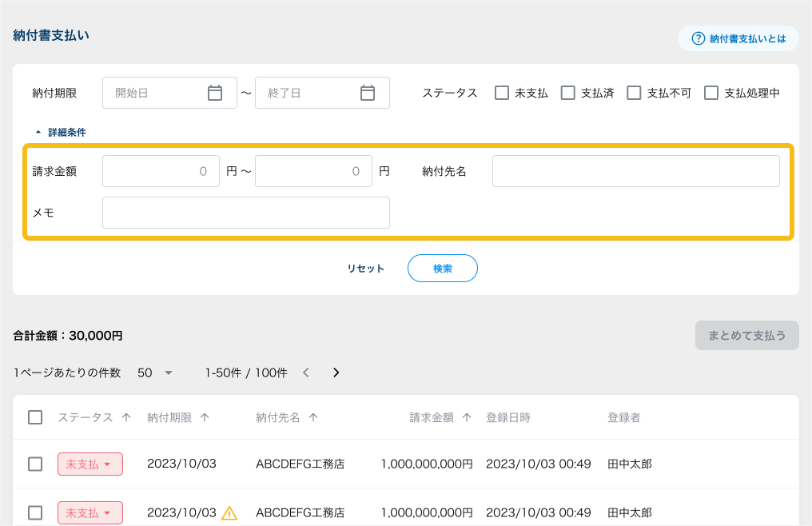Go to next page with right chevron

coord(336,373)
